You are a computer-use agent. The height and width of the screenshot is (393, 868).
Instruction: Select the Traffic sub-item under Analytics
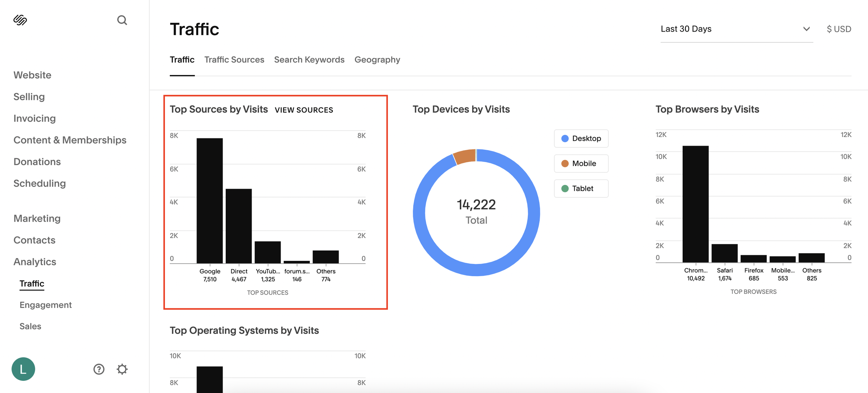(32, 284)
